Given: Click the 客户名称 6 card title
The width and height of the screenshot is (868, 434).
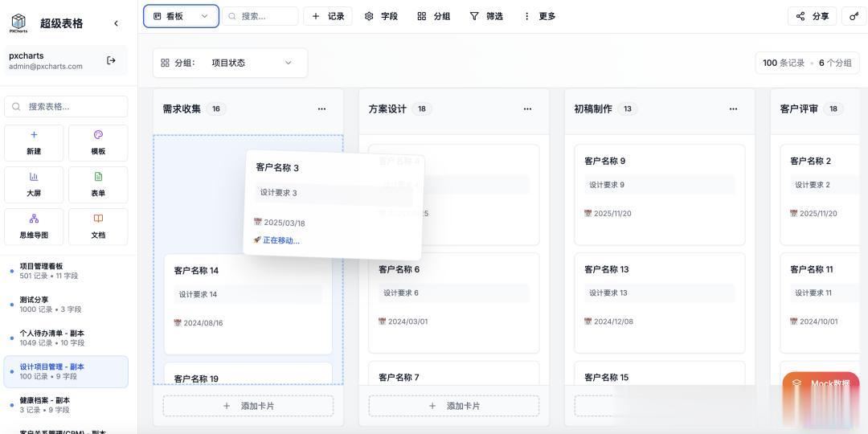Looking at the screenshot, I should 399,269.
